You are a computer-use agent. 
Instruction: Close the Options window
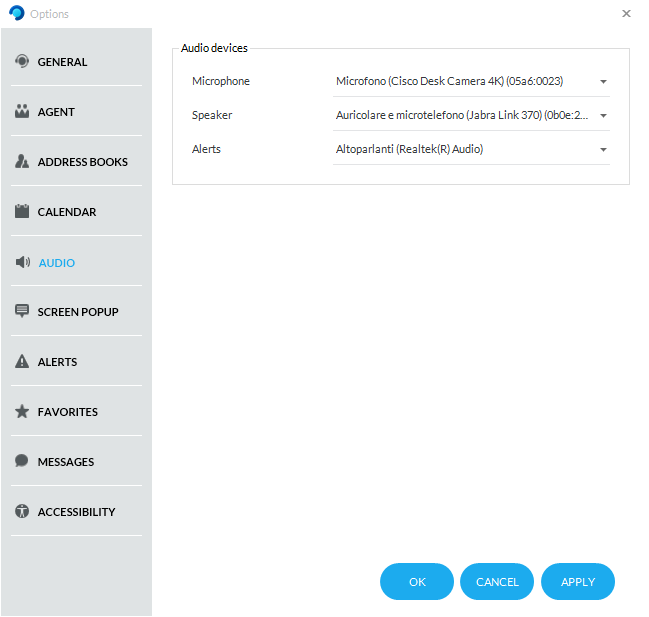click(626, 14)
